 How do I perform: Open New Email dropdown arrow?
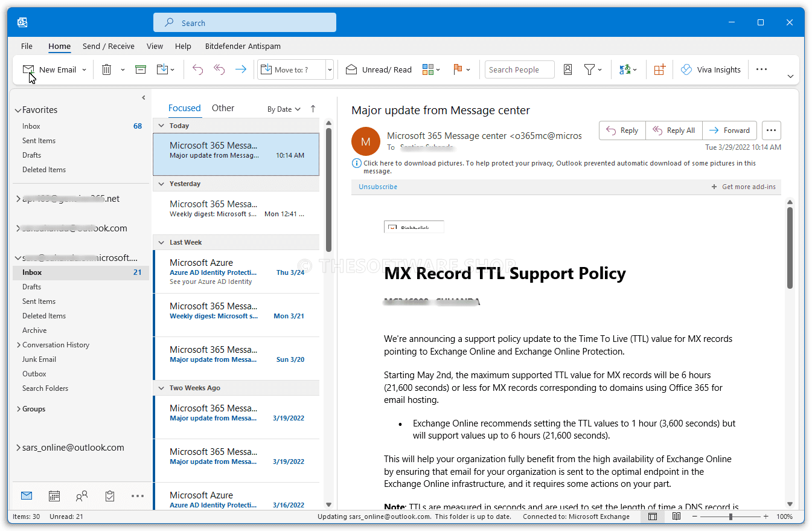(x=84, y=69)
